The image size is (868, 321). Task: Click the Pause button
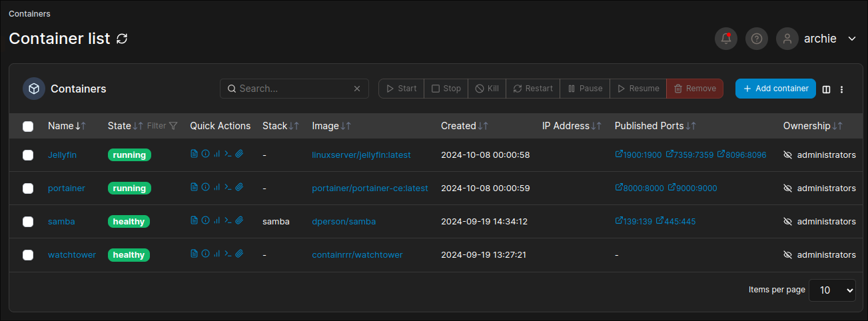[x=585, y=89]
